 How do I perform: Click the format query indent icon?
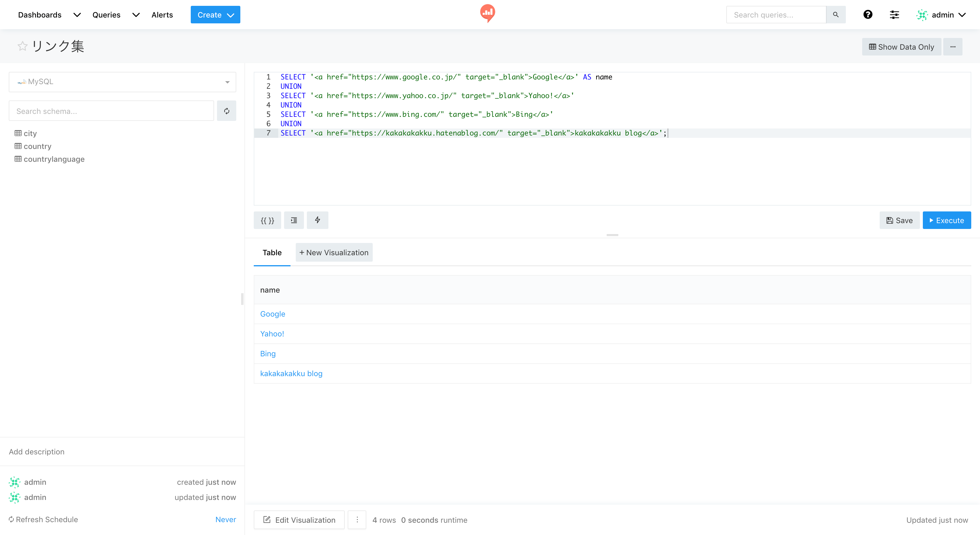point(294,220)
